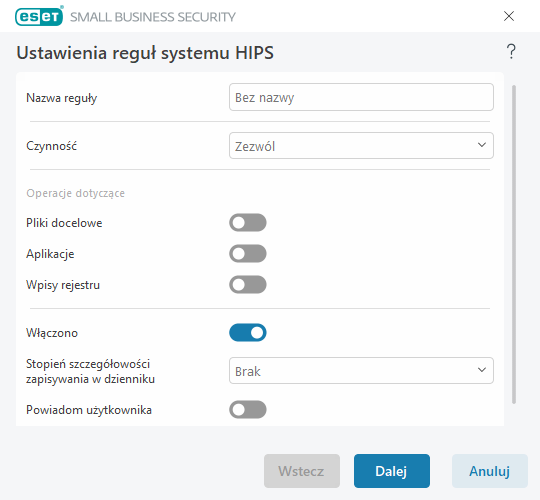
Task: Close the HIPS rule settings window
Action: tap(509, 16)
